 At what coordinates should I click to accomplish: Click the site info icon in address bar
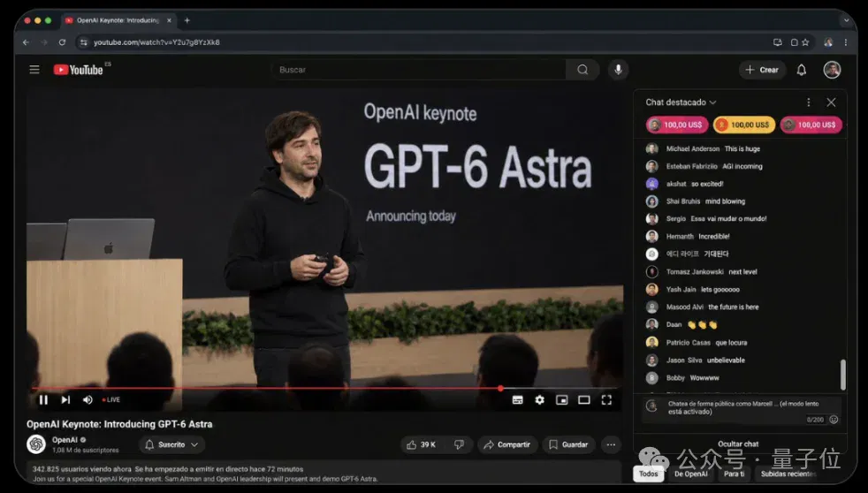(84, 42)
